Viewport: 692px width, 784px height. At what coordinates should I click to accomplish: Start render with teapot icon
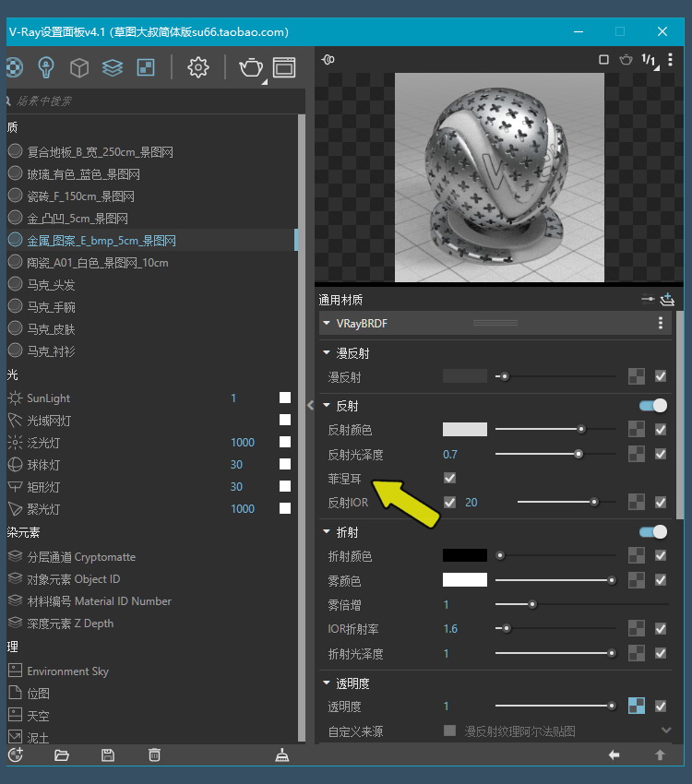pos(251,67)
